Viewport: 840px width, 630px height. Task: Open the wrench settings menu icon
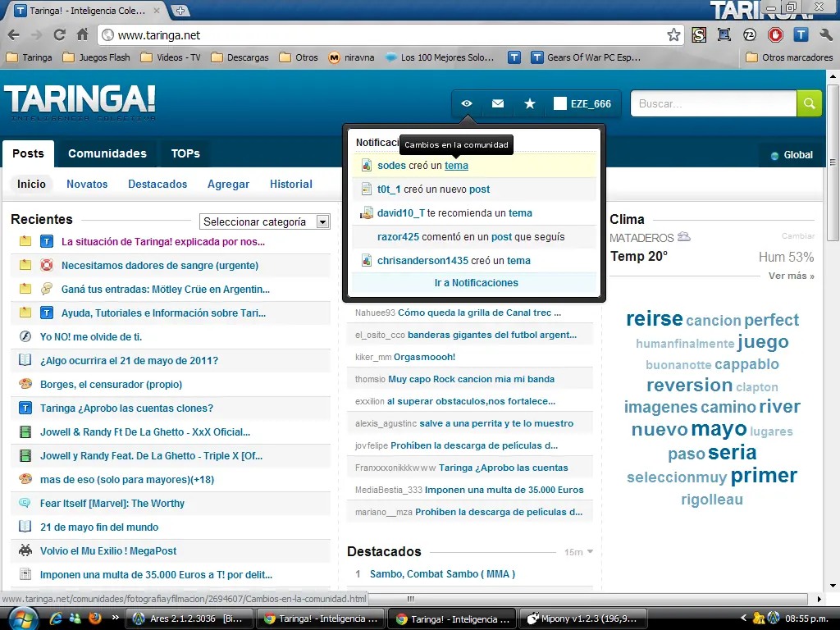[x=825, y=35]
